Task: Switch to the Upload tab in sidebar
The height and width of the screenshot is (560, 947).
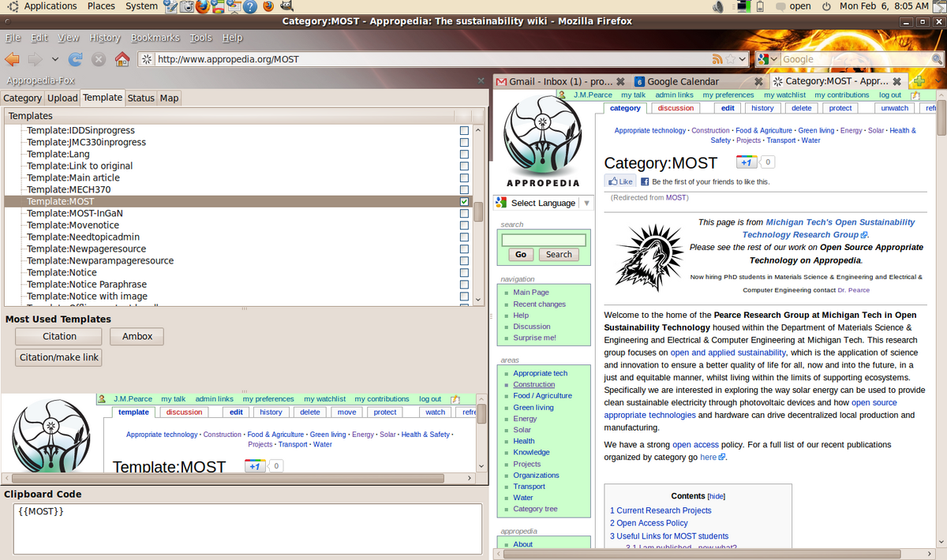Action: click(x=62, y=98)
